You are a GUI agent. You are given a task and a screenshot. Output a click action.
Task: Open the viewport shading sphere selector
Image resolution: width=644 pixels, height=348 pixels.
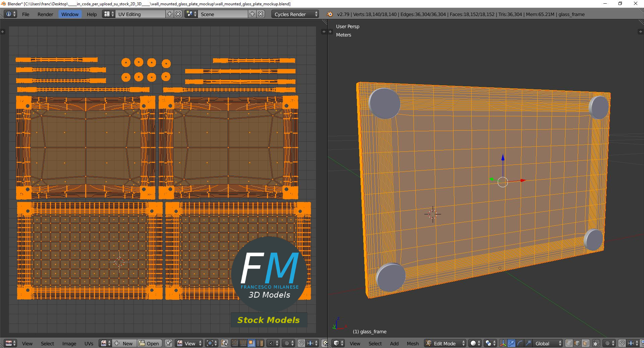[x=475, y=343]
